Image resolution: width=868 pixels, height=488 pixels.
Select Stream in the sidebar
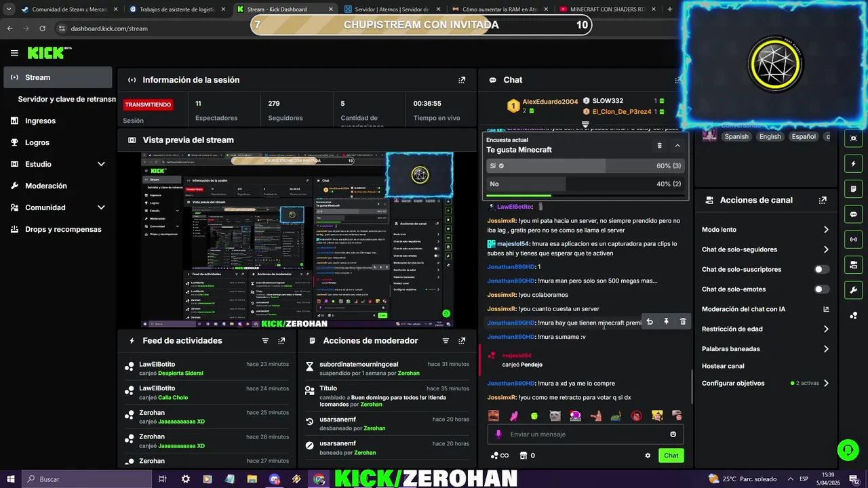58,77
